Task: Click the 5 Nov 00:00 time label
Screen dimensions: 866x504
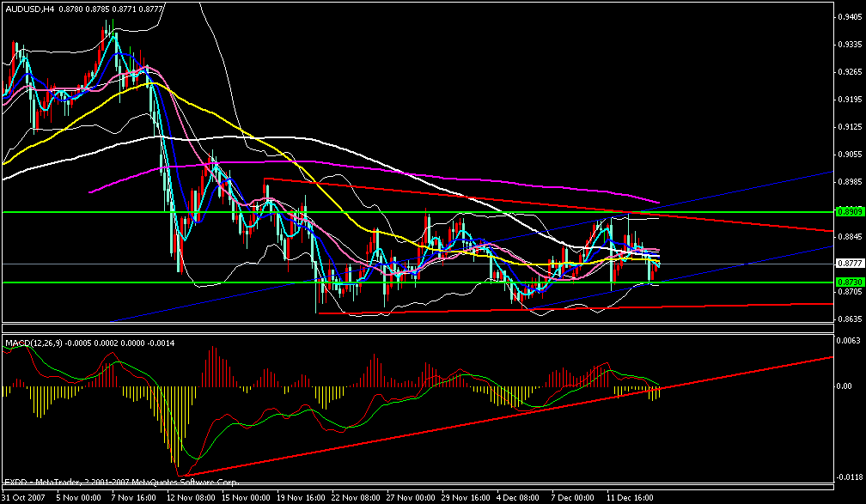Action: click(76, 498)
